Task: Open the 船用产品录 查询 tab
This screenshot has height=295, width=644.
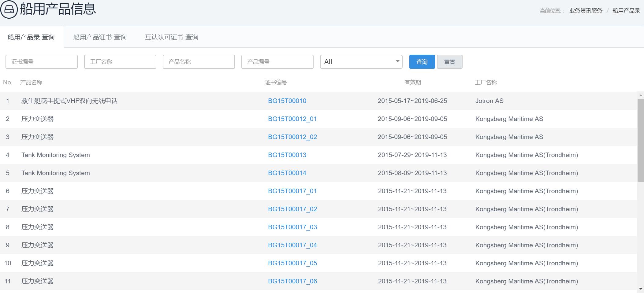Action: click(31, 37)
